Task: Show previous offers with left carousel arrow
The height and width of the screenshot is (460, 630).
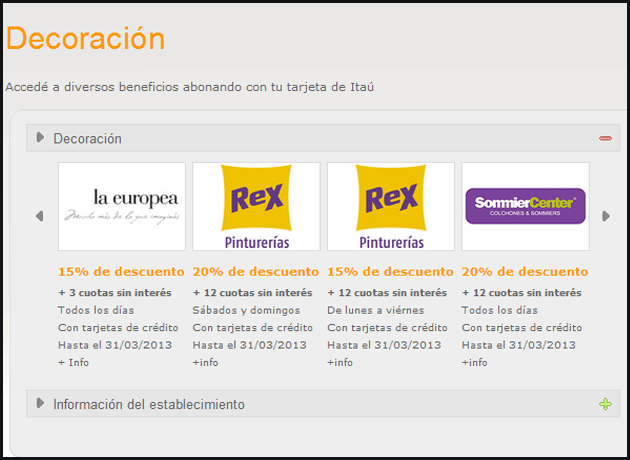Action: pos(39,216)
